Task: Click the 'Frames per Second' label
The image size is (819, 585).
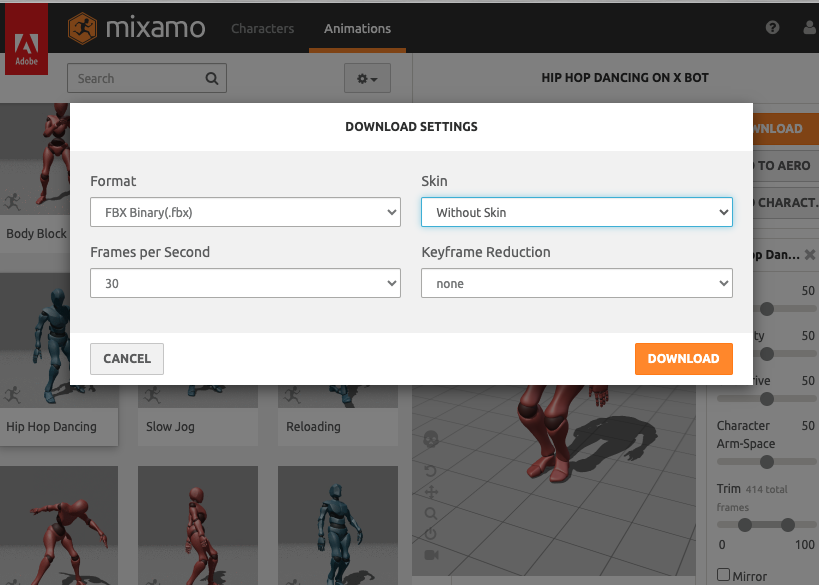Action: [x=150, y=252]
